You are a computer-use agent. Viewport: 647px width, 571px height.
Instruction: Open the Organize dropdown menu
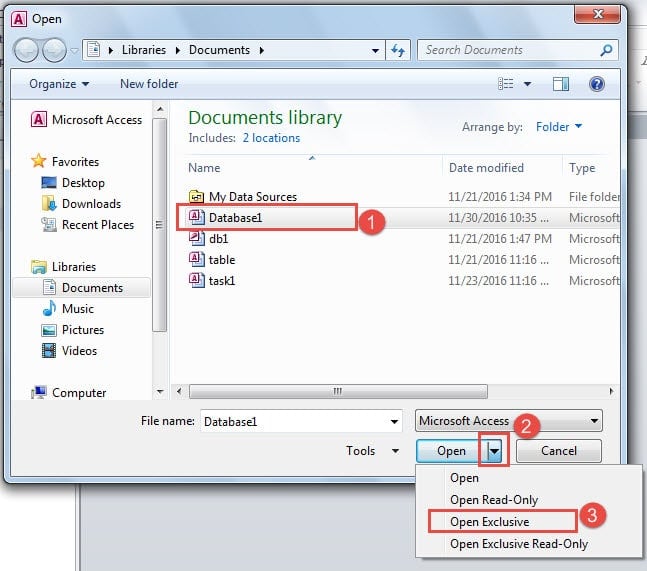59,84
